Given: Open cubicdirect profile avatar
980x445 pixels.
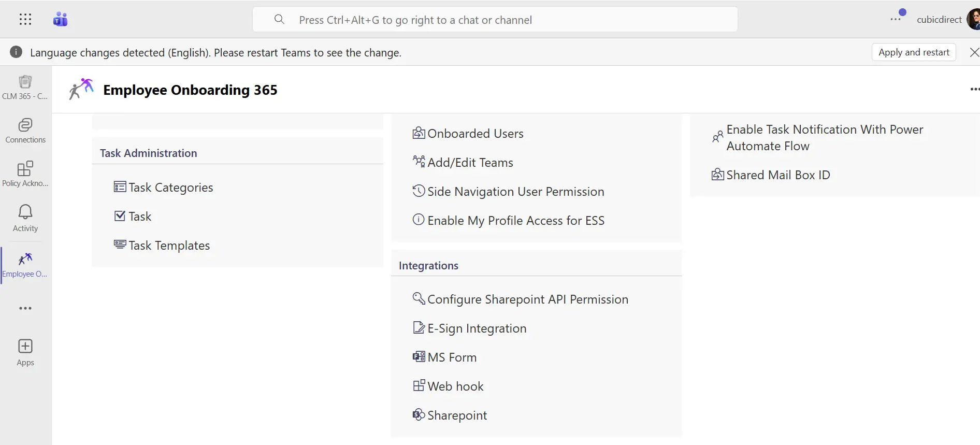Looking at the screenshot, I should click(974, 20).
